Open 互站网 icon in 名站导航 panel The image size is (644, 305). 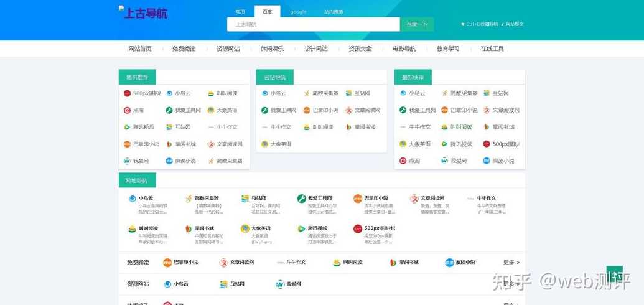click(x=348, y=93)
